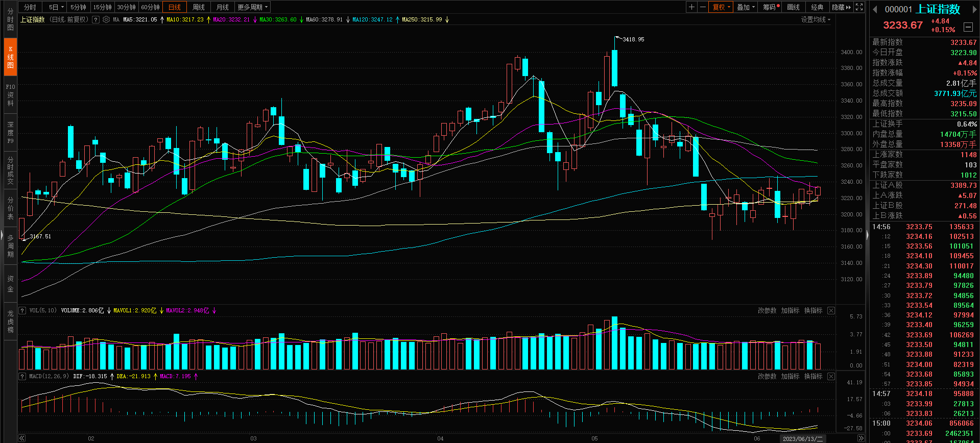Open help question mark beside 上证指数 title

(95, 19)
